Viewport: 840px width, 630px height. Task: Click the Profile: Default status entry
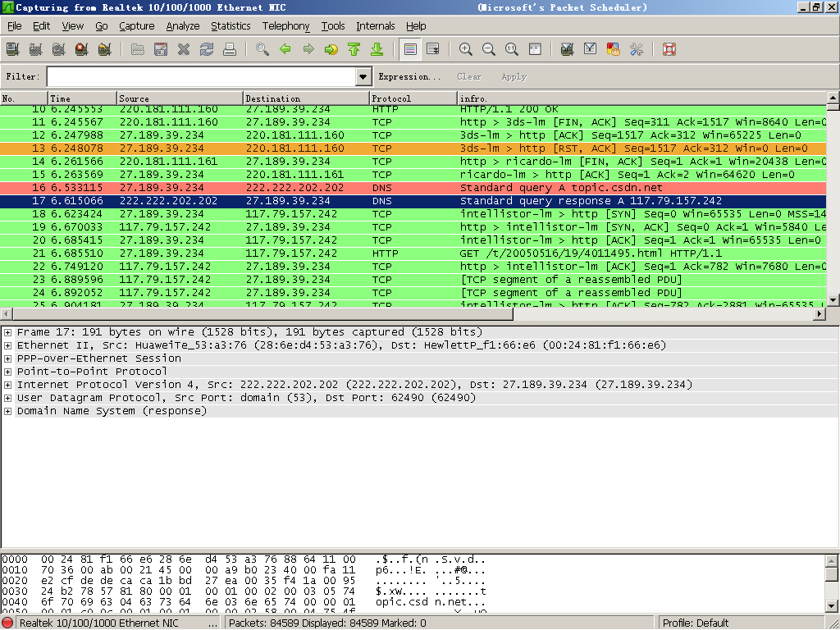[696, 623]
